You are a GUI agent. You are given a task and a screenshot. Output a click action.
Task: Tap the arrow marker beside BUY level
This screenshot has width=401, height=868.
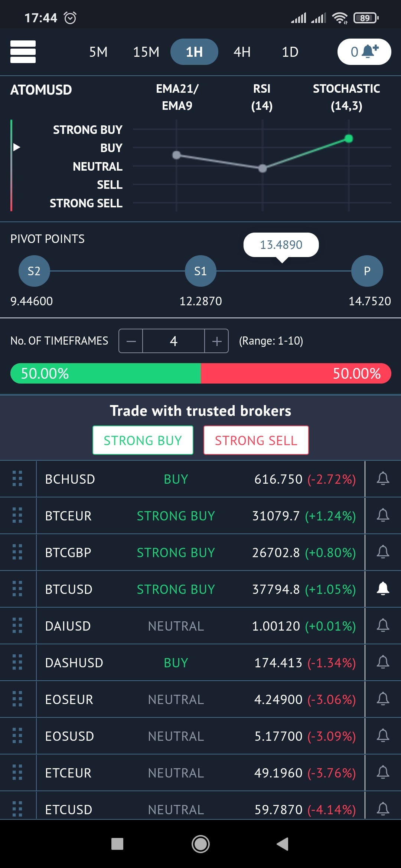pos(16,147)
